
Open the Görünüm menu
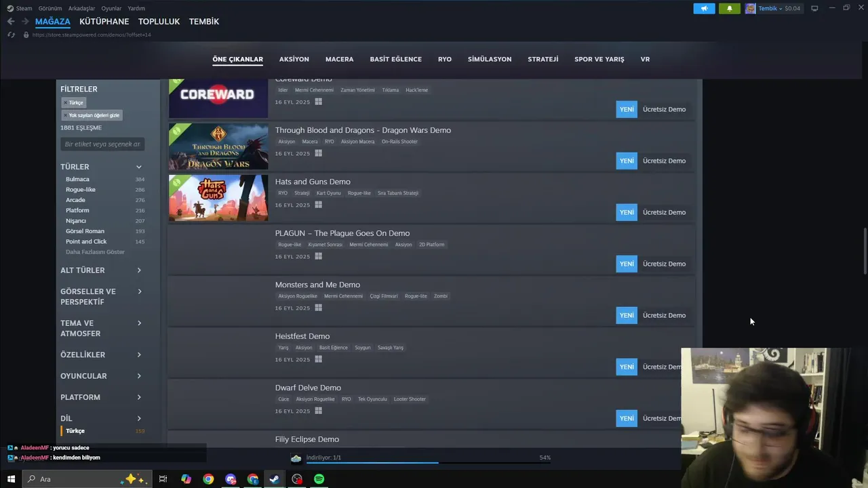tap(50, 8)
